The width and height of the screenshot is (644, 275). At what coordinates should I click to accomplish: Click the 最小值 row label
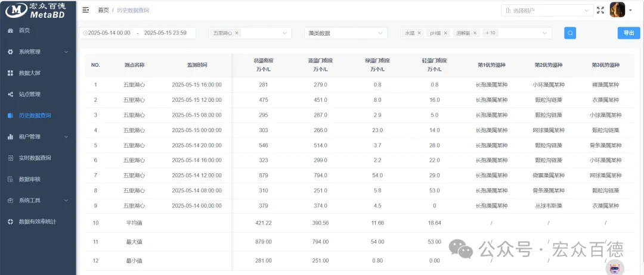(134, 261)
